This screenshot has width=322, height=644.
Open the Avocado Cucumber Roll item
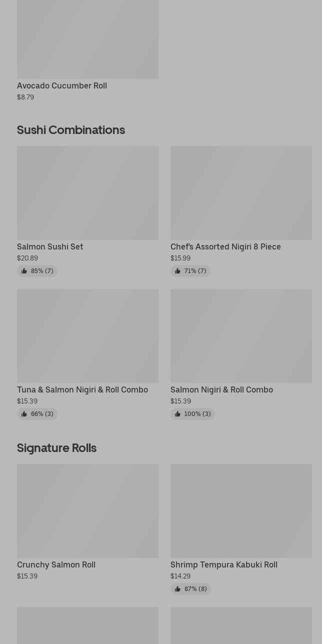62,85
